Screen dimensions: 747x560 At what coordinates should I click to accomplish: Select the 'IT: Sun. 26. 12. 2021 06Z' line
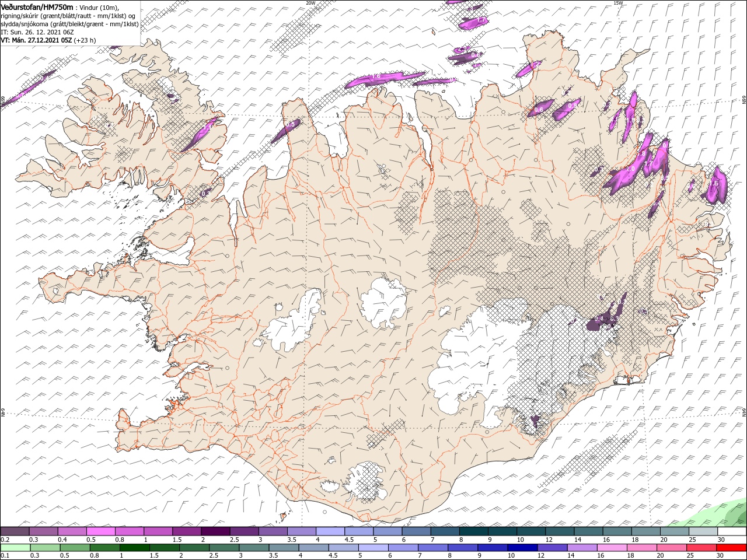(x=36, y=32)
